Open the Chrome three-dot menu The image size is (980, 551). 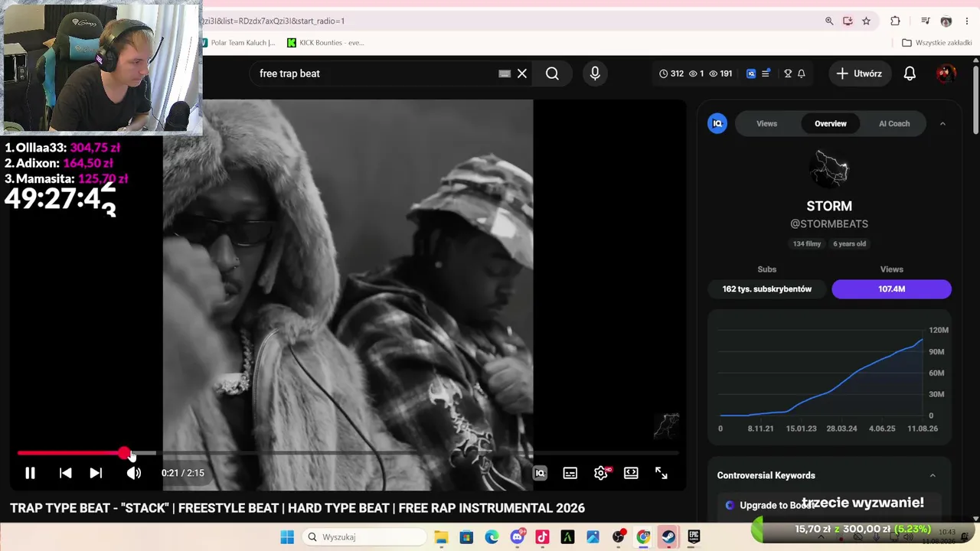tap(967, 21)
